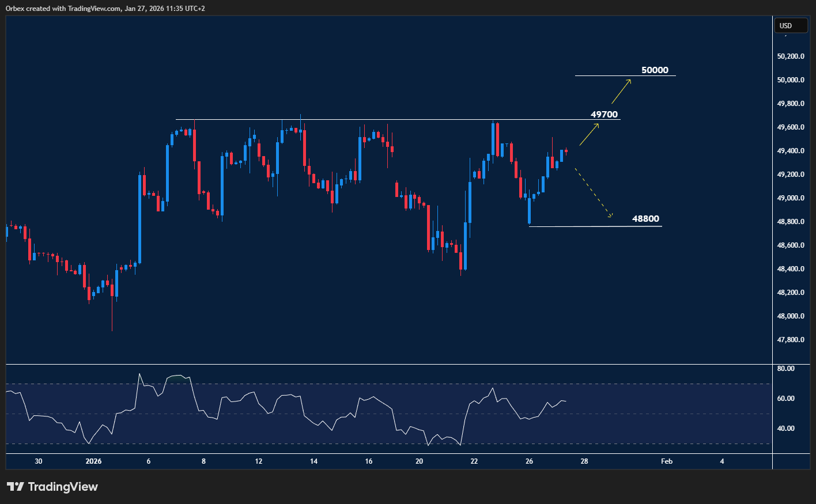Click the Feb label on time axis

coord(666,461)
